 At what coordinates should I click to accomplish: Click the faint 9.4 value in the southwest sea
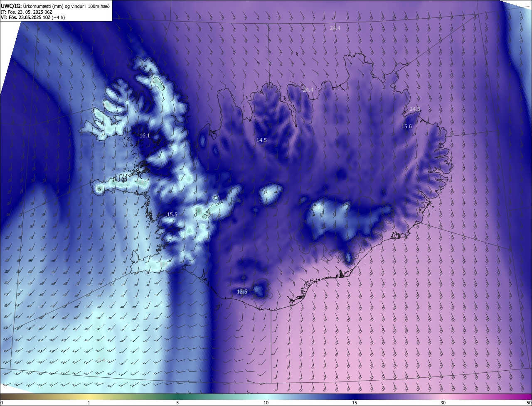(x=101, y=360)
